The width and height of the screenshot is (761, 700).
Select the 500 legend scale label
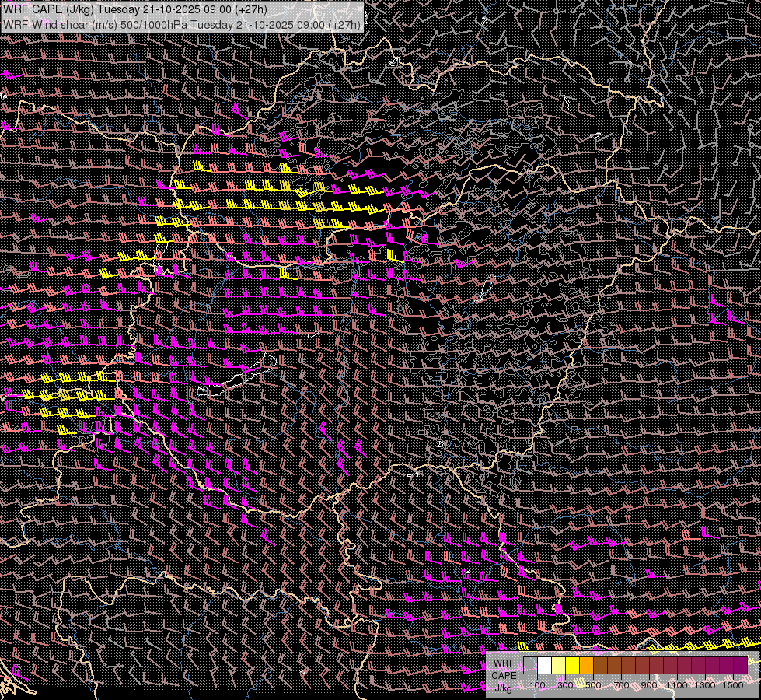593,685
